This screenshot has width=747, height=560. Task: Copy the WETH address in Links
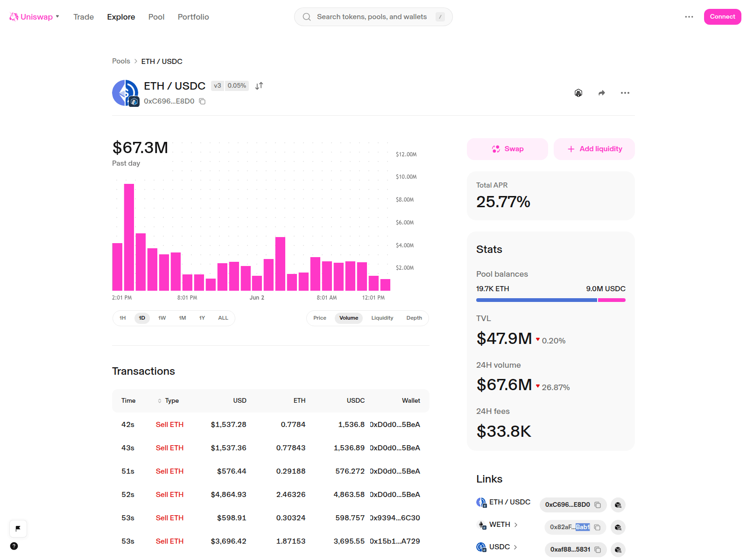(x=597, y=527)
